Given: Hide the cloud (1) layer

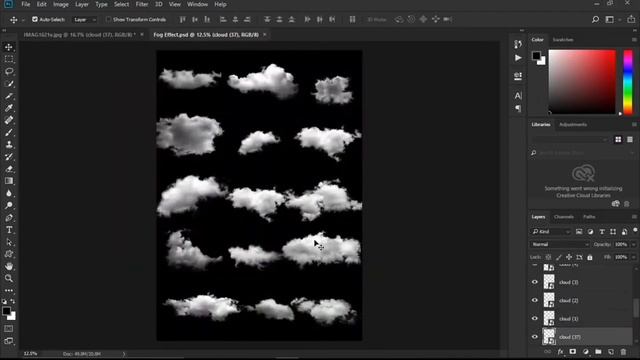Looking at the screenshot, I should click(535, 318).
